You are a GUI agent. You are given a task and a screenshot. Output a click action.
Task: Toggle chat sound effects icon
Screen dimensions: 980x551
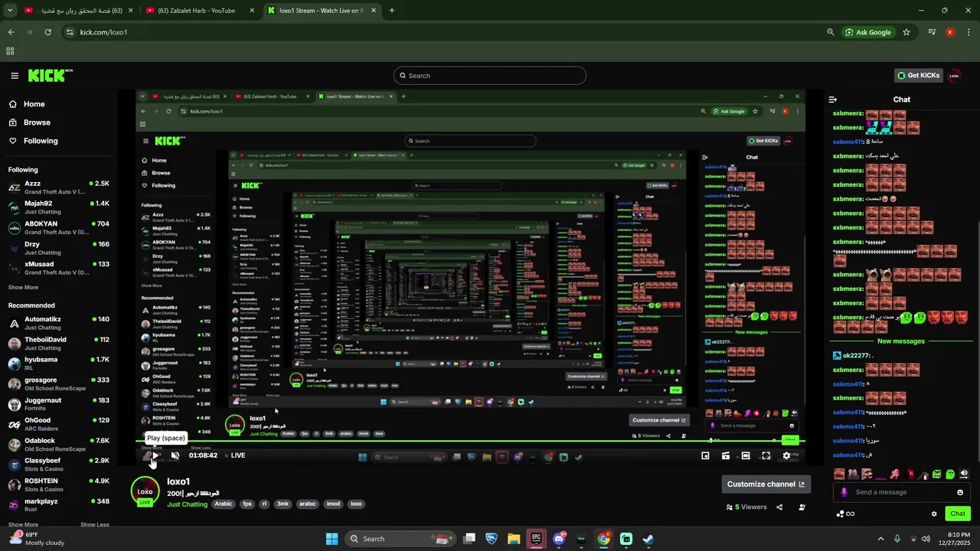pos(964,474)
